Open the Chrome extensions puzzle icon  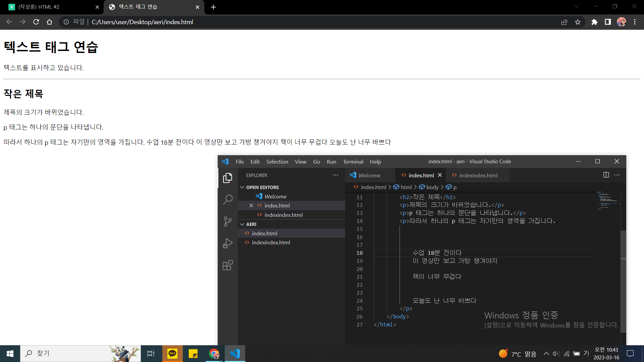594,22
